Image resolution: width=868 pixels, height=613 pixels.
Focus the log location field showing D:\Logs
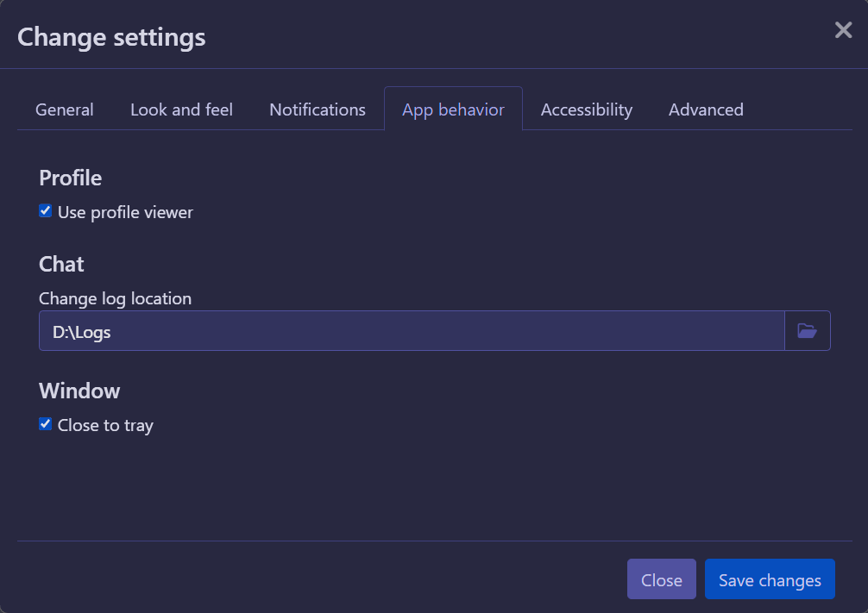(x=412, y=331)
